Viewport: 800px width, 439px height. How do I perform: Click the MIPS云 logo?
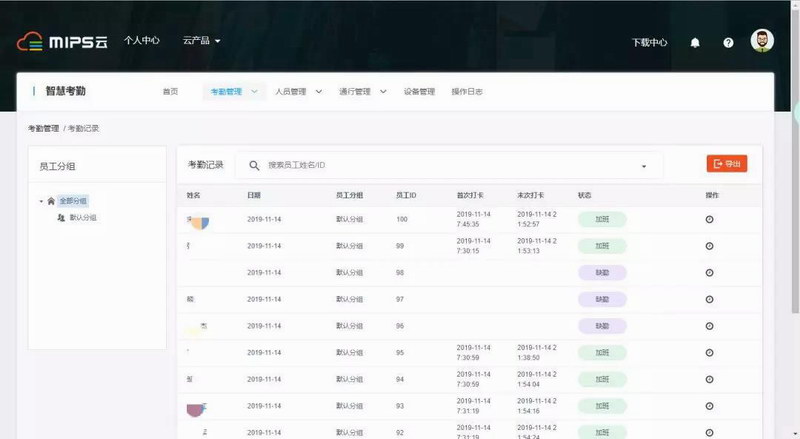[x=62, y=42]
